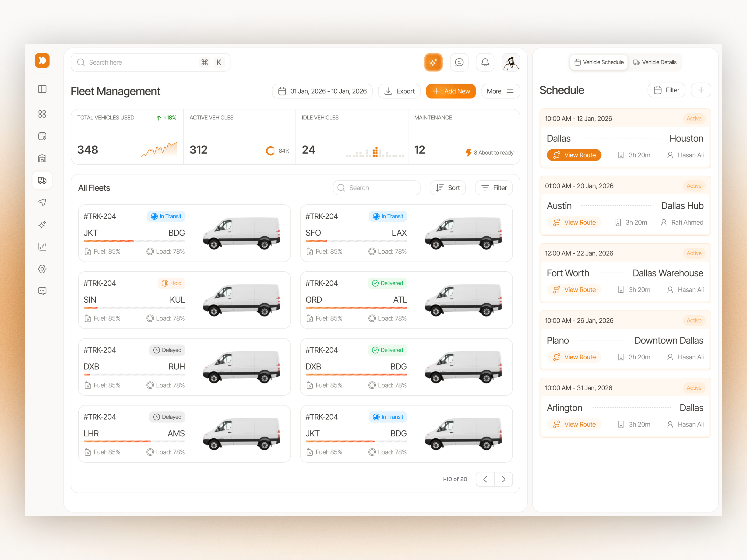Click the Add New button

(451, 91)
